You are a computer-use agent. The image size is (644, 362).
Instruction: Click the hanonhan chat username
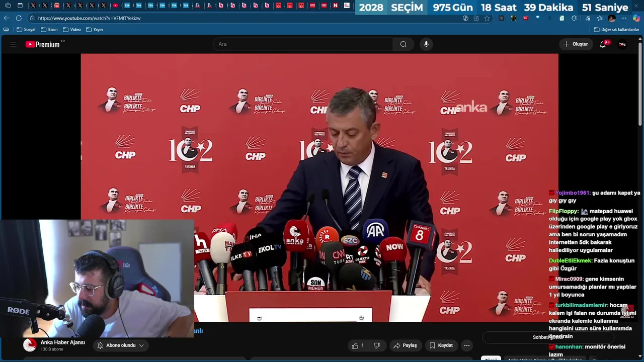click(x=569, y=347)
